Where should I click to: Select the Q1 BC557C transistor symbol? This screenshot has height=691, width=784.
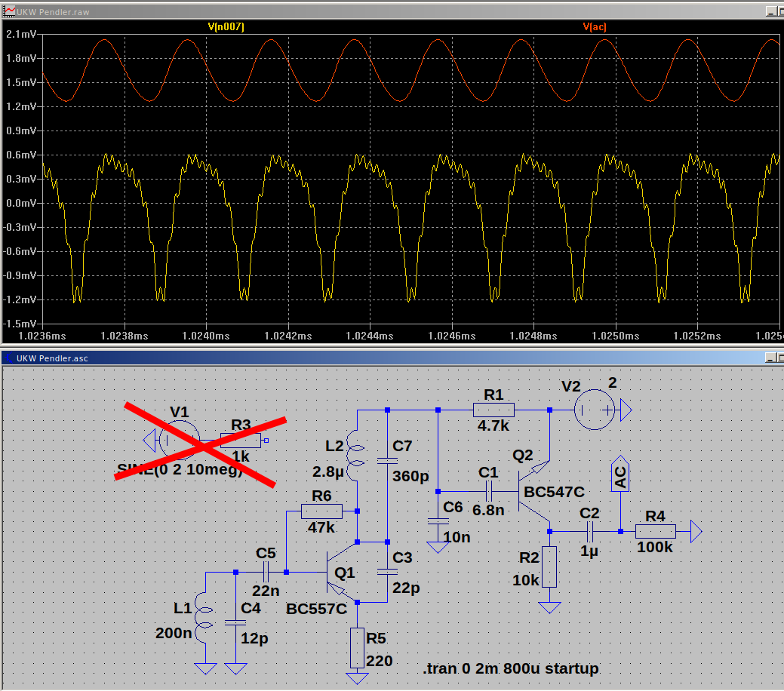coord(337,572)
